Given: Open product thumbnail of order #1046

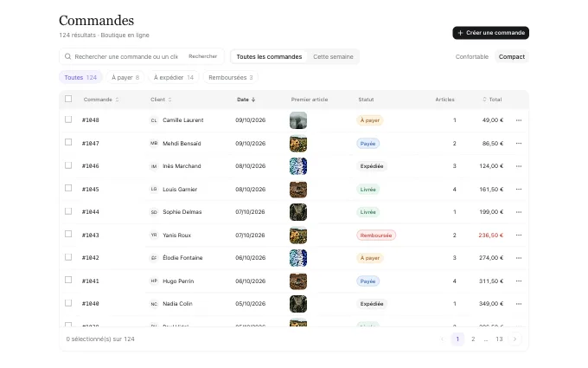Looking at the screenshot, I should 298,166.
